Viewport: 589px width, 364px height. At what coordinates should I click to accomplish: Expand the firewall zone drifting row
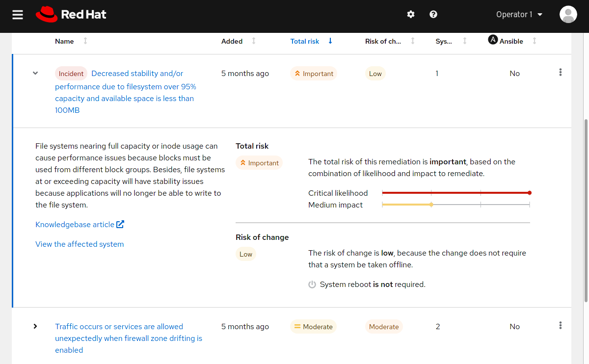pos(35,326)
